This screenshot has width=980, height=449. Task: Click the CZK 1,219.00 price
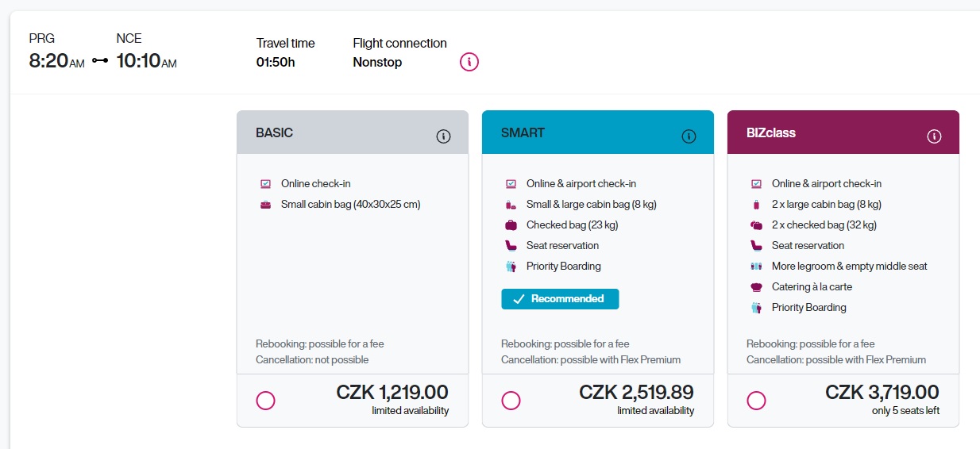[x=392, y=393]
